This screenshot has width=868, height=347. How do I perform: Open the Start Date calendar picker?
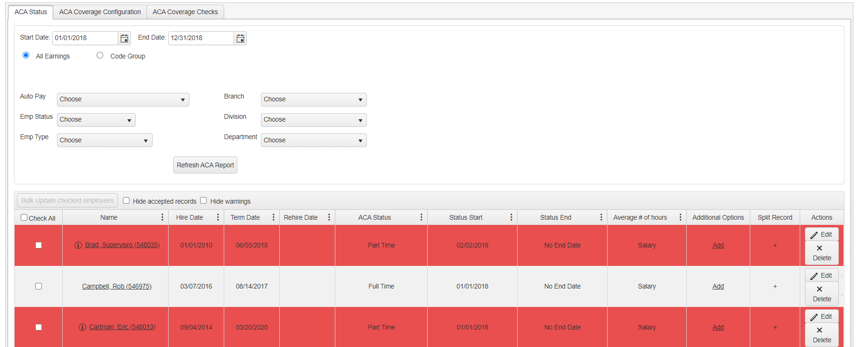tap(124, 38)
